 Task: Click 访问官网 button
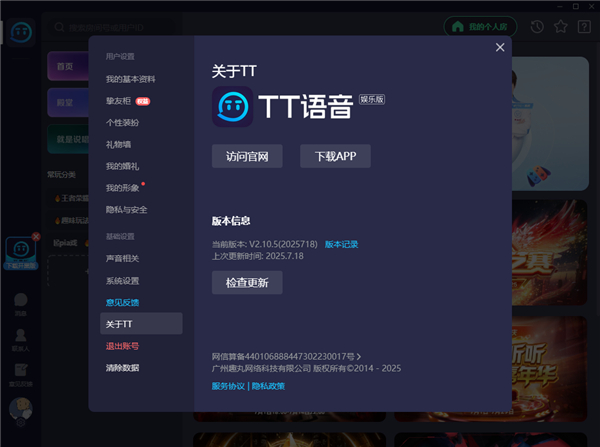click(x=247, y=156)
